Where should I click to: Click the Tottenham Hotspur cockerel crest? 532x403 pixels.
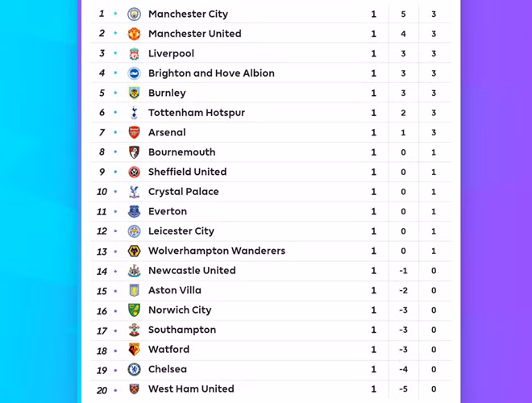click(134, 113)
